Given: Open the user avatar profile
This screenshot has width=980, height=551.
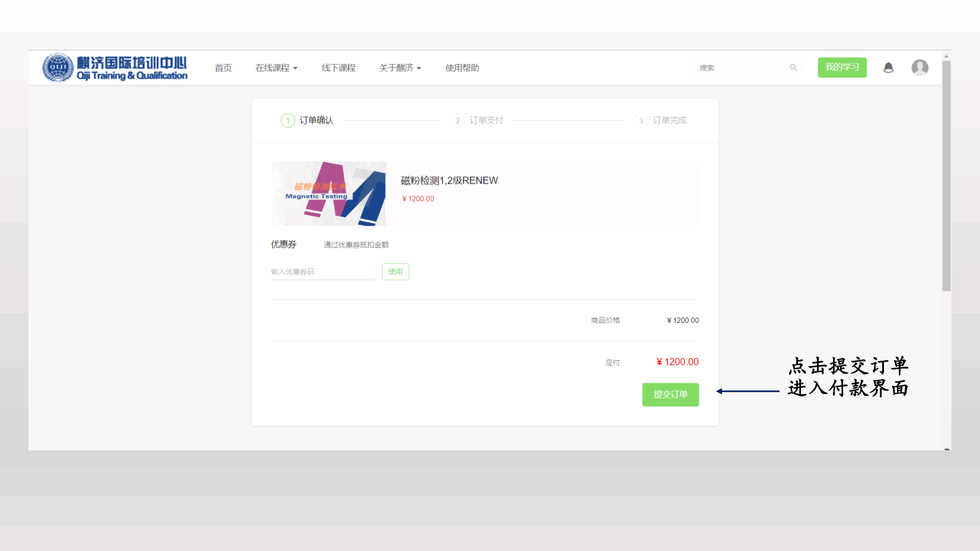Looking at the screenshot, I should pyautogui.click(x=920, y=68).
